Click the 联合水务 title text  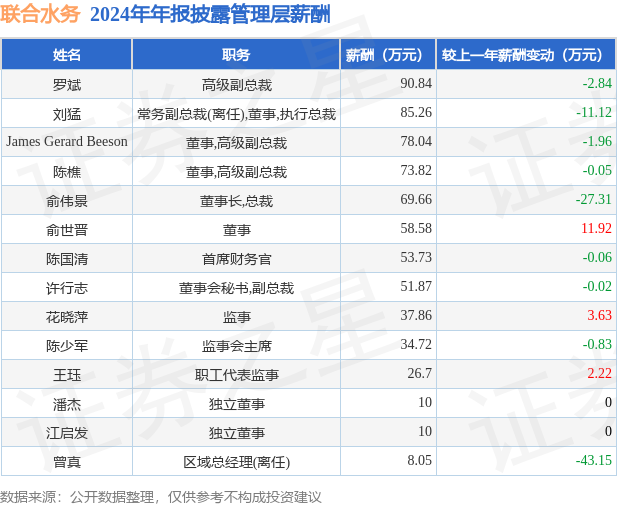pyautogui.click(x=40, y=14)
